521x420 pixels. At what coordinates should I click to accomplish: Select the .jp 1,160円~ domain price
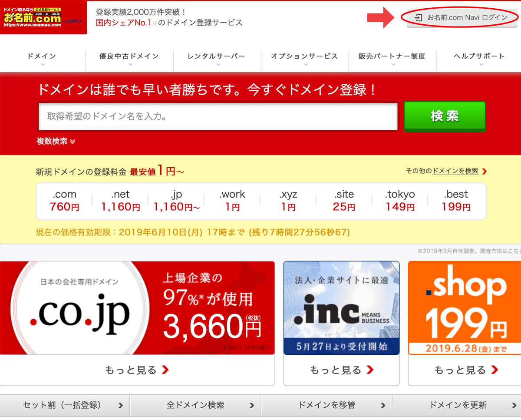[x=176, y=200]
